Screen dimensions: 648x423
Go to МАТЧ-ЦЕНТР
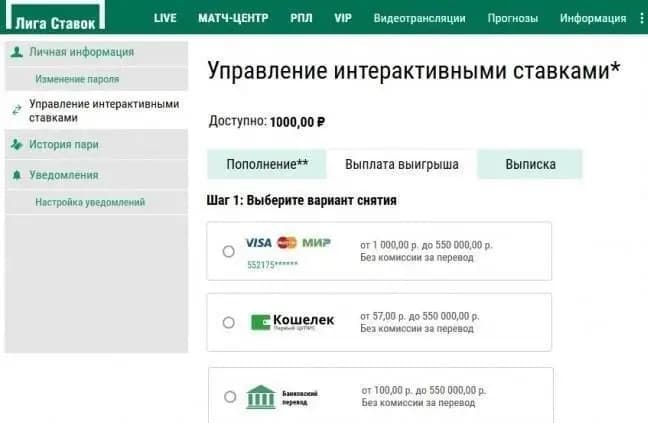point(233,18)
